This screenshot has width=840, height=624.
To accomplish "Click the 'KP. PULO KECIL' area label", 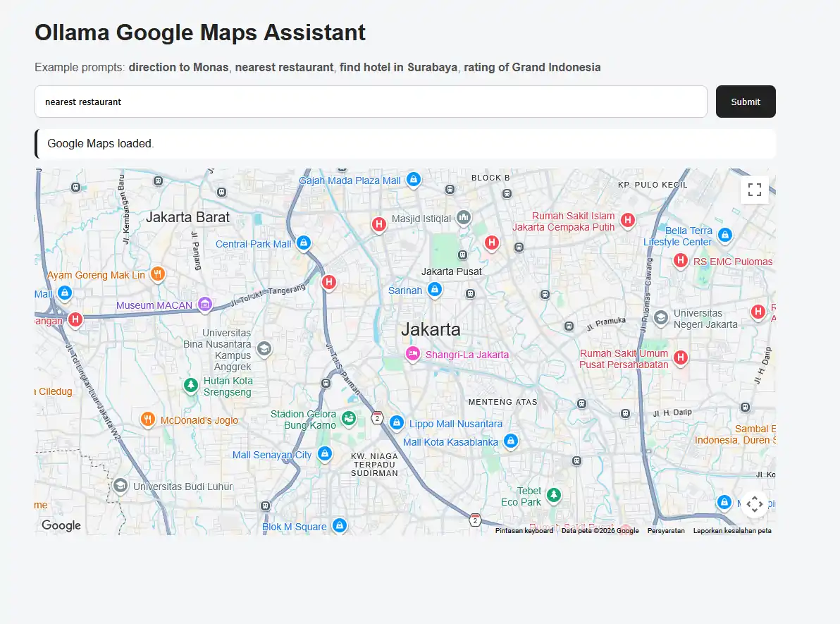I will [x=653, y=185].
